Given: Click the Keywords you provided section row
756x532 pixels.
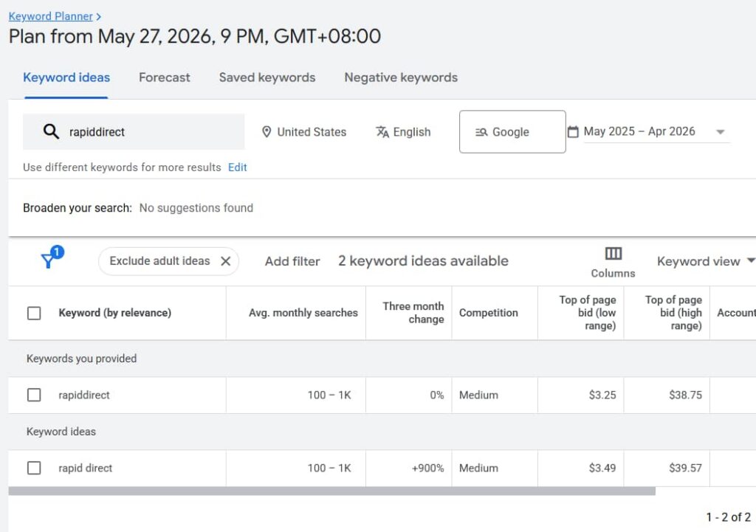Looking at the screenshot, I should tap(382, 359).
